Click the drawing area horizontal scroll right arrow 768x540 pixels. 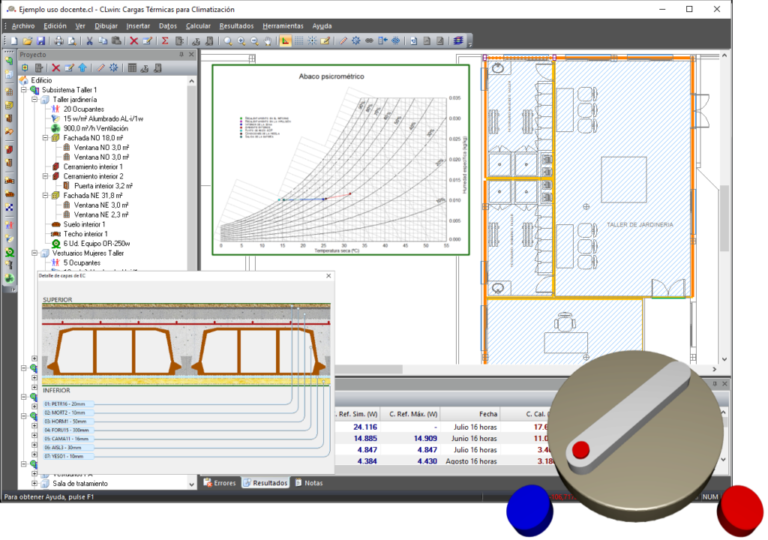(715, 369)
